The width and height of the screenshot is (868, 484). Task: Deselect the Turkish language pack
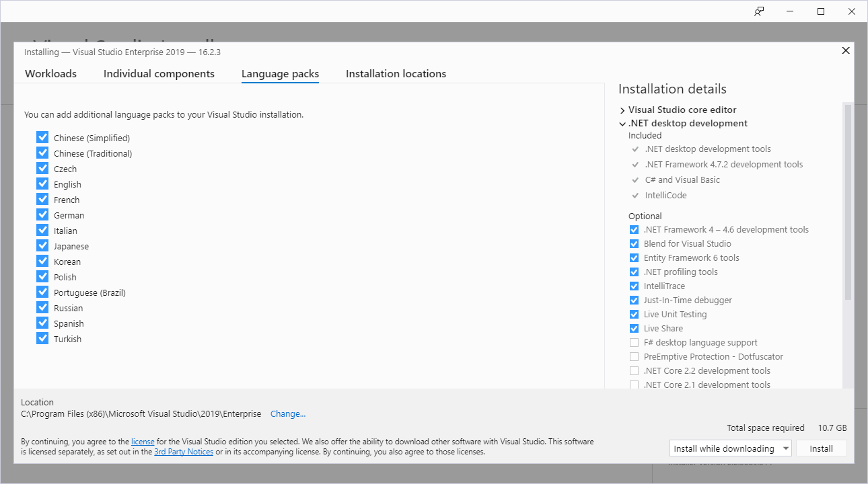tap(42, 339)
